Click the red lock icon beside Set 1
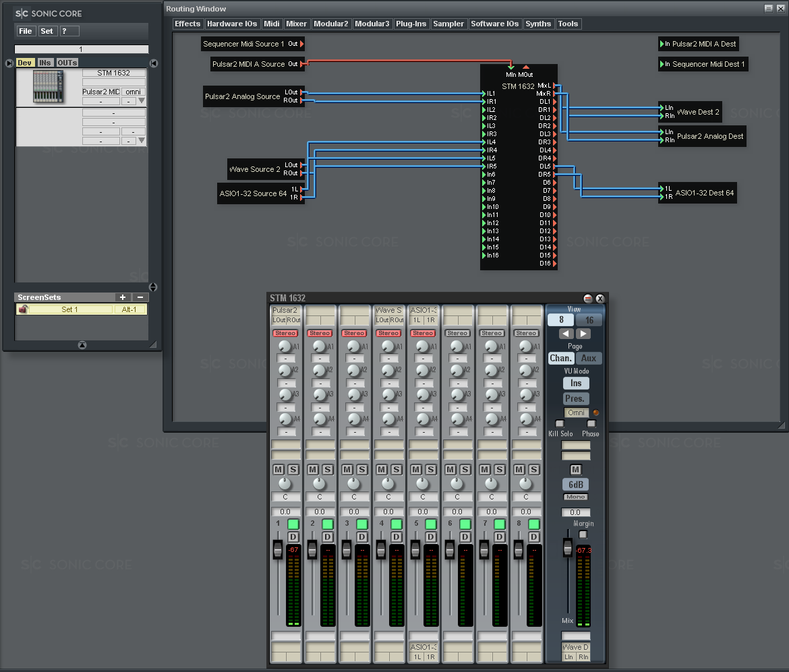Image resolution: width=789 pixels, height=672 pixels. pos(23,309)
